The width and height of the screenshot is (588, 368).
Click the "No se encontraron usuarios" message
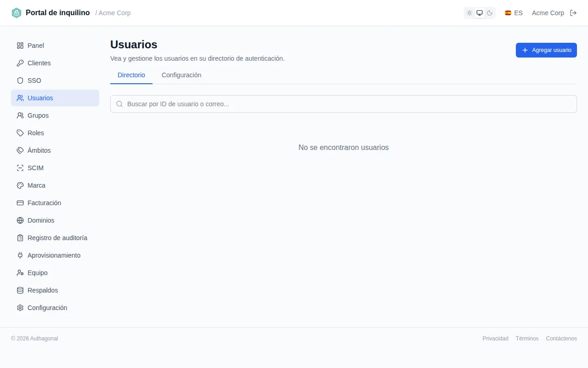point(344,148)
